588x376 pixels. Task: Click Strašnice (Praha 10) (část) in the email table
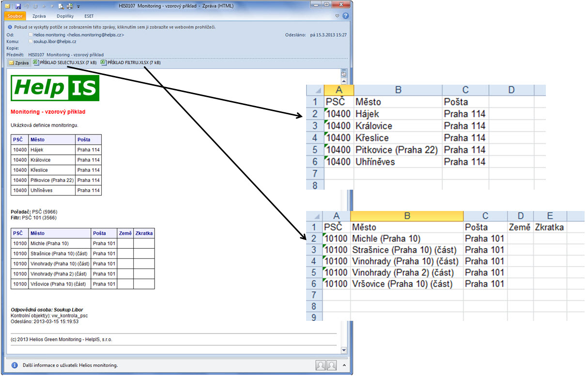pos(59,254)
